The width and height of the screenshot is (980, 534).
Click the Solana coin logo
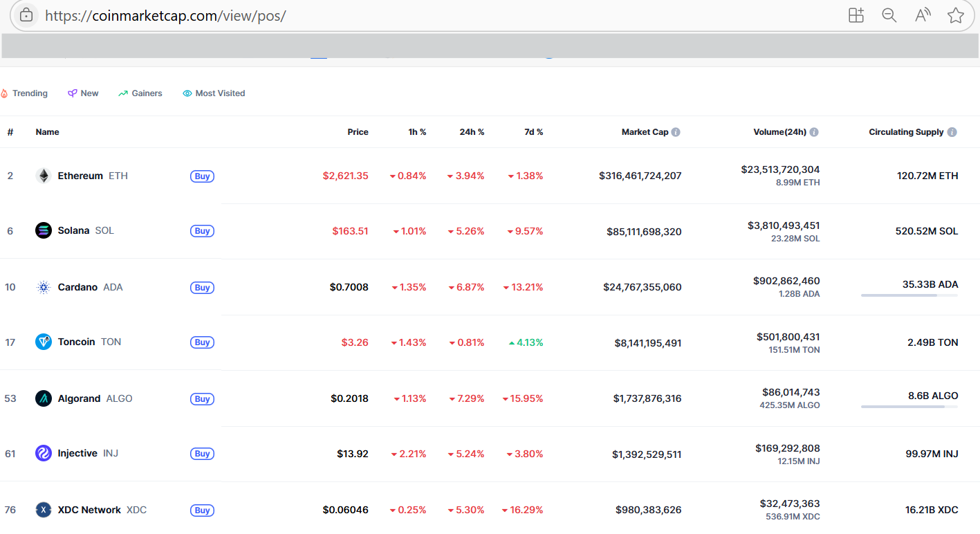pyautogui.click(x=44, y=230)
